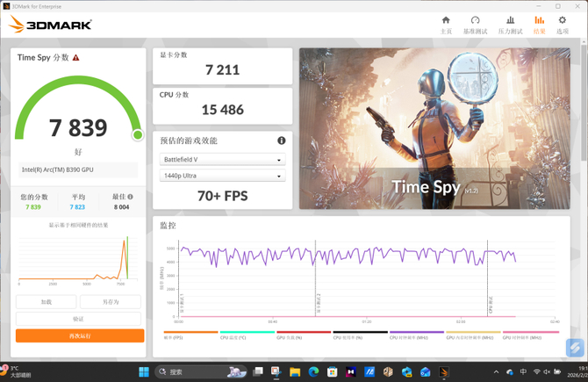Expand the 1440p Ultra resolution dropdown
Image resolution: width=588 pixels, height=382 pixels.
pyautogui.click(x=222, y=176)
